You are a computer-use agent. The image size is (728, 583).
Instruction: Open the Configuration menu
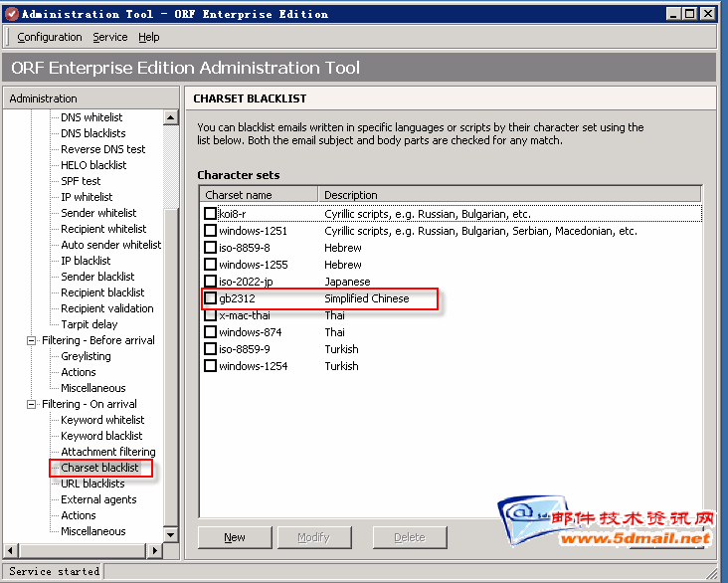50,37
